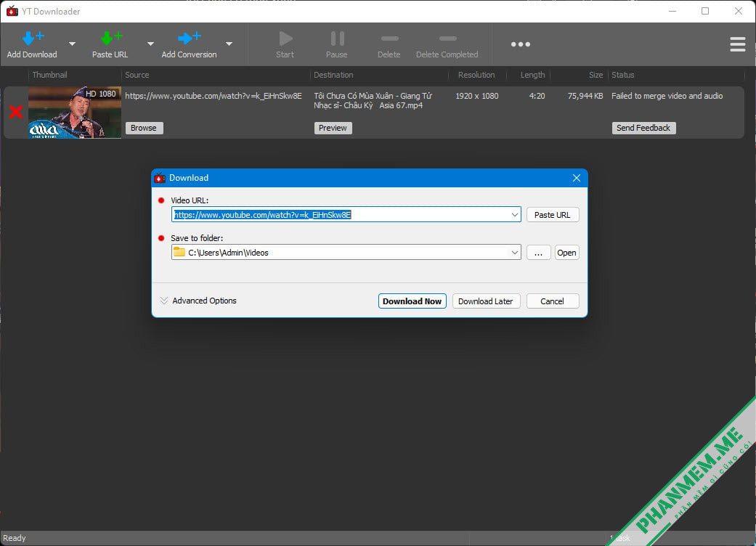This screenshot has height=546, width=756.
Task: Click the Paste URL button in the dialog
Action: [553, 215]
